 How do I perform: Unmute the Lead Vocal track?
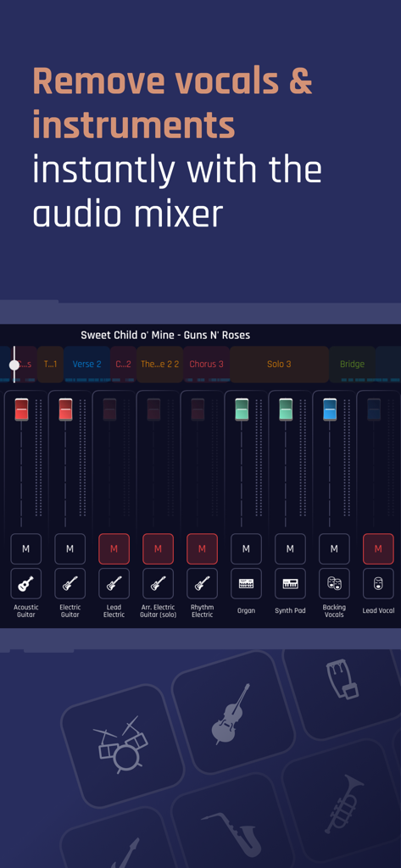378,548
